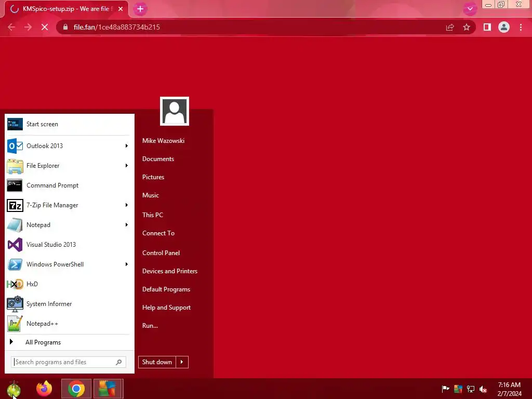Bookmark this page with star icon
Viewport: 532px width, 399px height.
(x=467, y=27)
